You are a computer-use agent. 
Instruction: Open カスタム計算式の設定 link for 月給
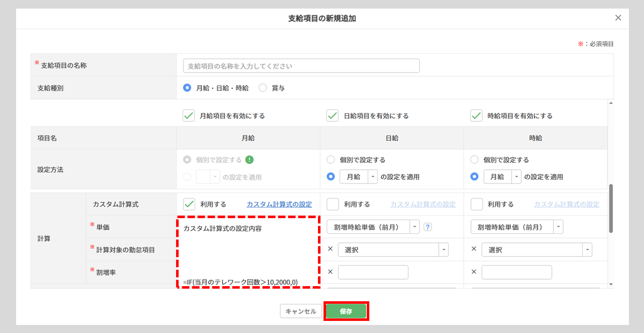(x=279, y=204)
